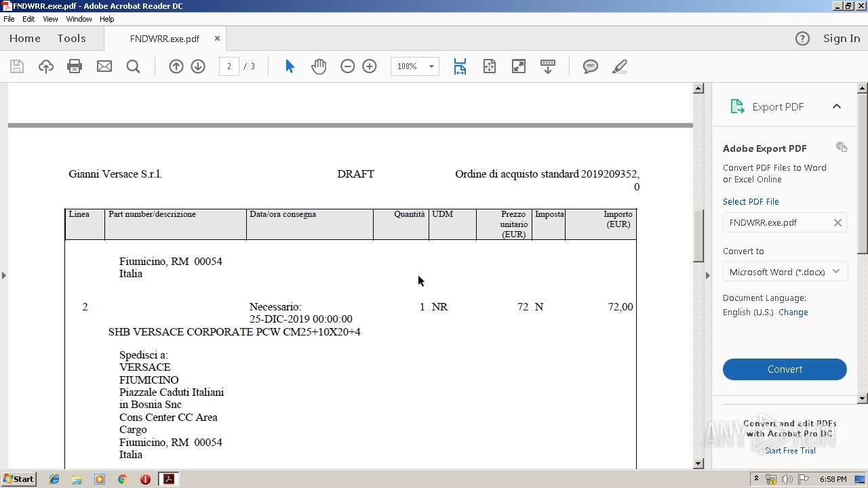Image resolution: width=868 pixels, height=488 pixels.
Task: Click the Start Free Trial link
Action: (790, 451)
